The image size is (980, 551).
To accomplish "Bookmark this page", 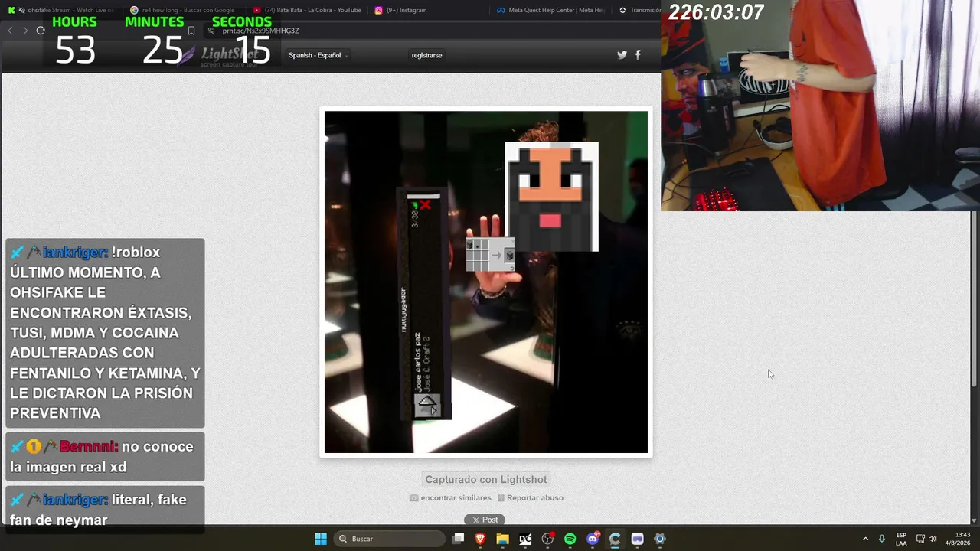I will point(191,31).
